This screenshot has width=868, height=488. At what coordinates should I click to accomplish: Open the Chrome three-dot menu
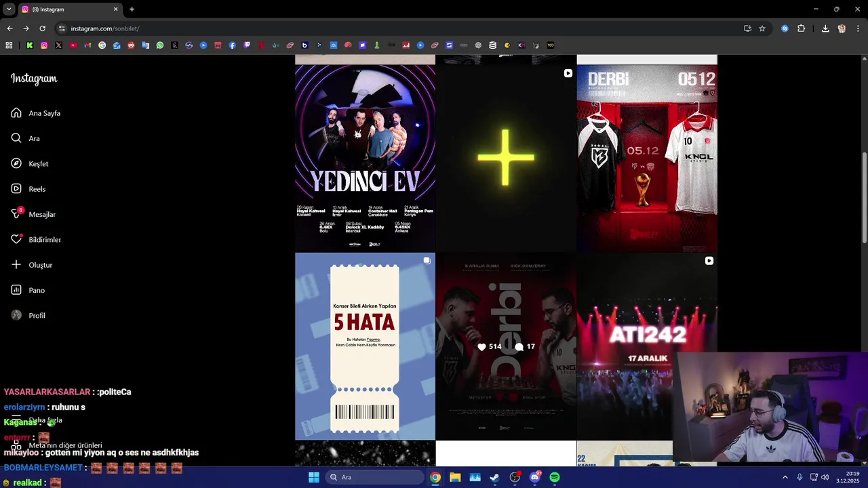click(858, 28)
